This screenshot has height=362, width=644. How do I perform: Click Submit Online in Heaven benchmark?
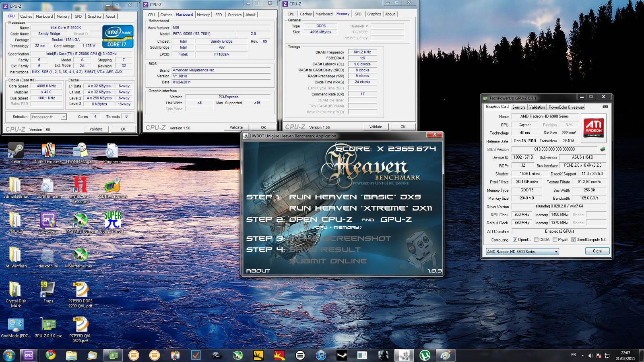tap(328, 261)
